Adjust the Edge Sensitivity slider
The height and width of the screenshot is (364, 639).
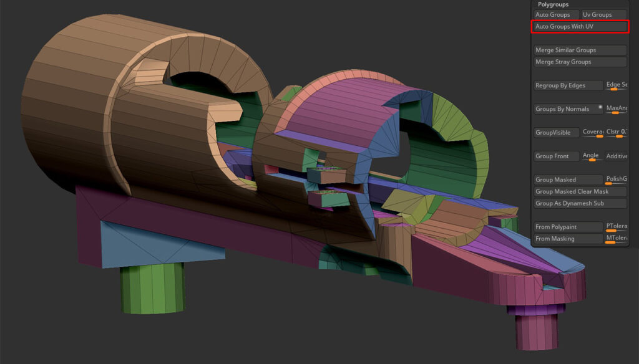[616, 85]
